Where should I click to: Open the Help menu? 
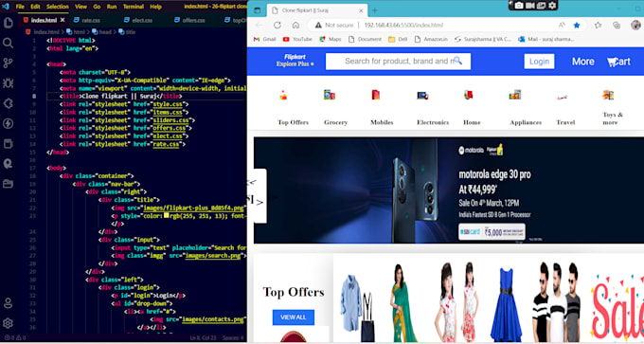click(x=155, y=7)
